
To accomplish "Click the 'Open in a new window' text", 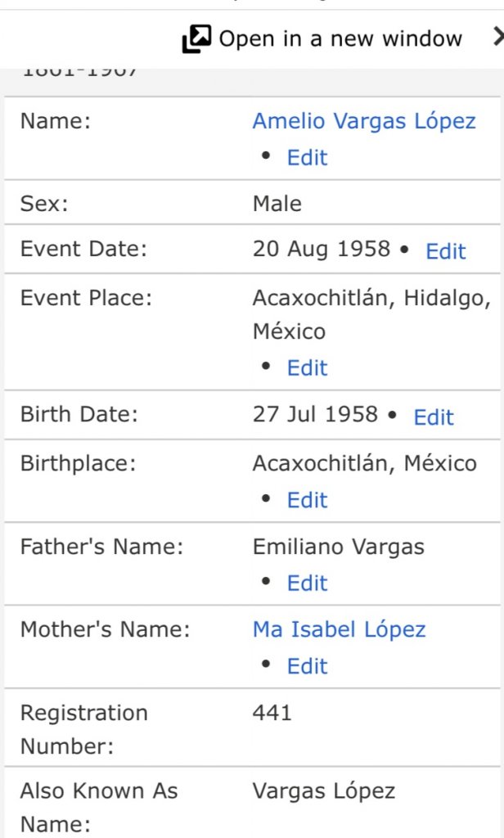I will (340, 38).
